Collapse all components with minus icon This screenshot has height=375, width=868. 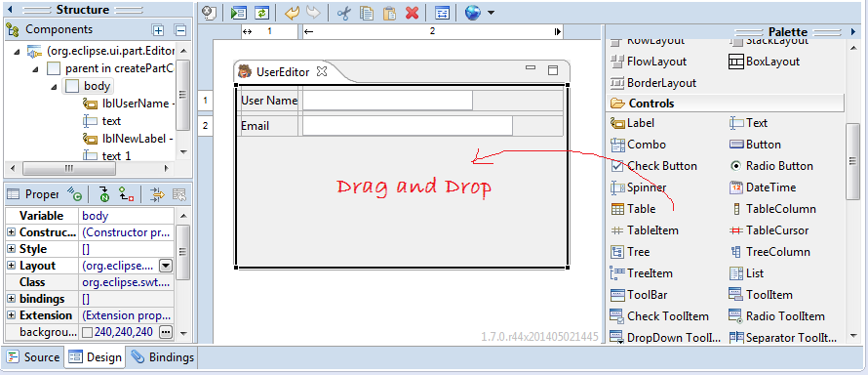pos(179,30)
